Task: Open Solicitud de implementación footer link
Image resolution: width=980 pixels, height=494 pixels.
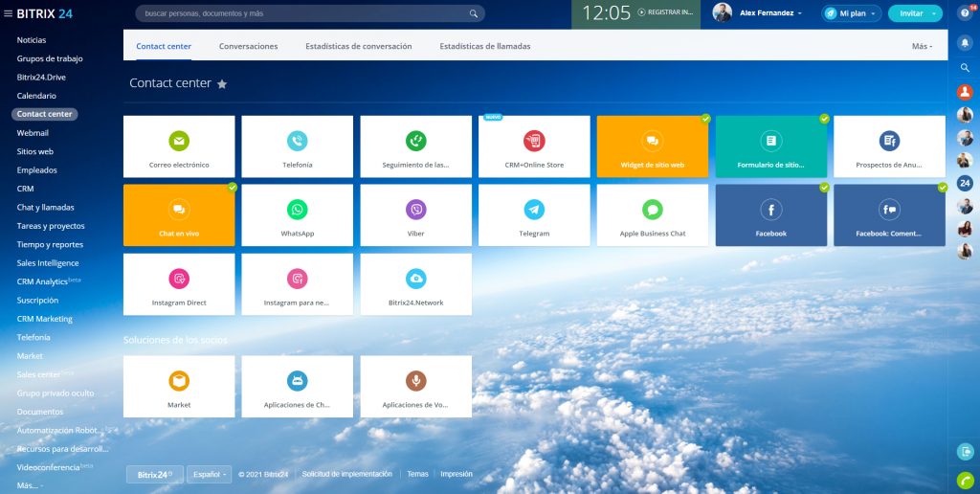Action: (347, 474)
